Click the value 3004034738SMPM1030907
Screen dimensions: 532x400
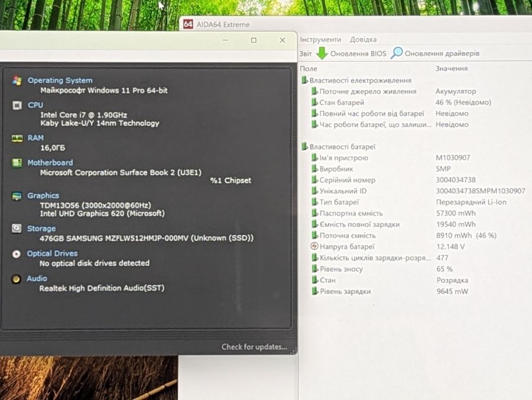click(481, 191)
